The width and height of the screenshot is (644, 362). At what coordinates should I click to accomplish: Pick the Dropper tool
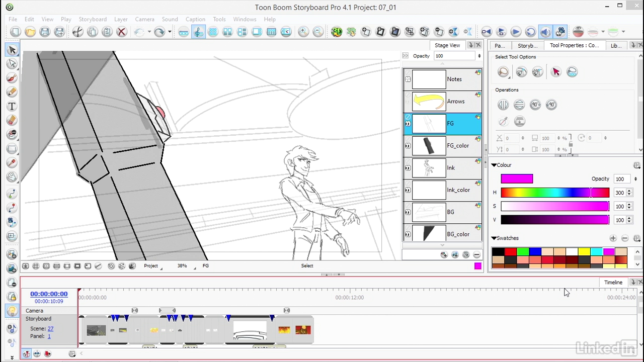pyautogui.click(x=12, y=162)
